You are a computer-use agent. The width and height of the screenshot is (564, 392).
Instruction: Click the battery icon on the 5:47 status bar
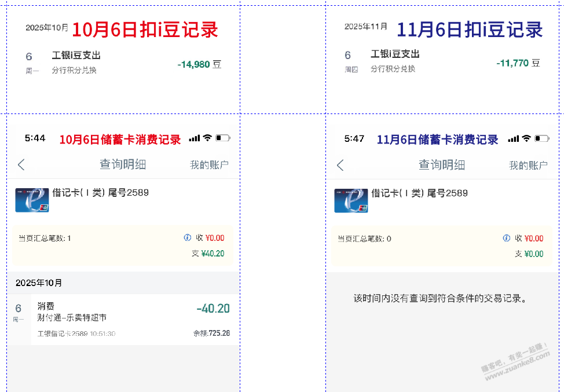click(541, 138)
